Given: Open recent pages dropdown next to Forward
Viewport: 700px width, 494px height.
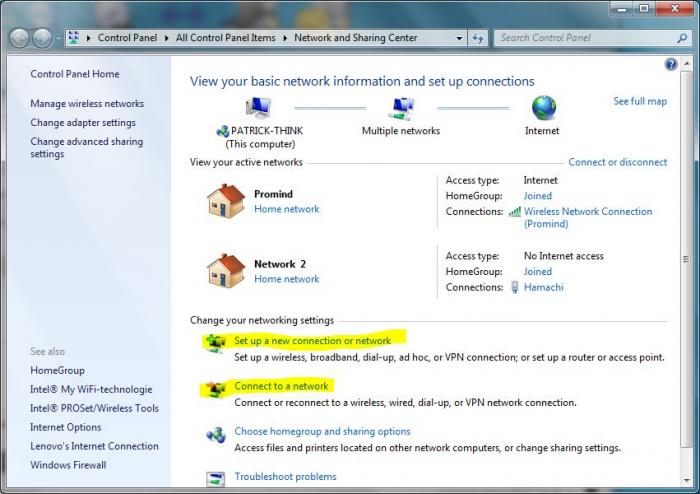Looking at the screenshot, I should [x=58, y=38].
